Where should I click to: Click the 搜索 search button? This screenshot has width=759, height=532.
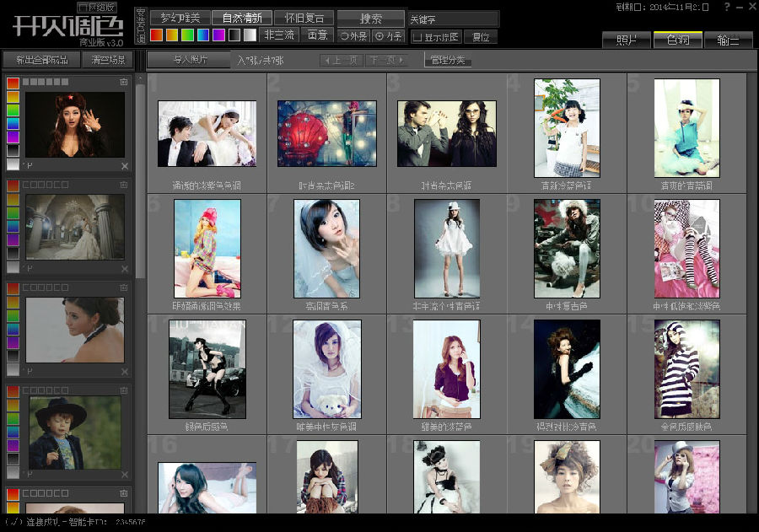click(370, 18)
